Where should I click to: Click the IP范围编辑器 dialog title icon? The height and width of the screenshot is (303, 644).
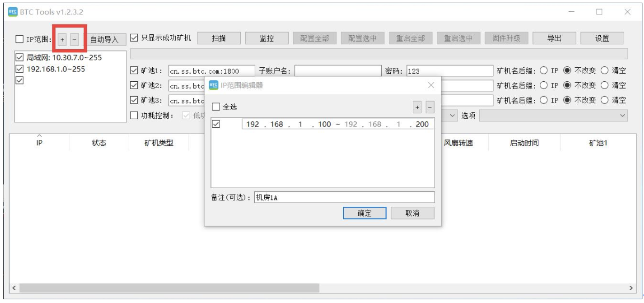point(214,85)
